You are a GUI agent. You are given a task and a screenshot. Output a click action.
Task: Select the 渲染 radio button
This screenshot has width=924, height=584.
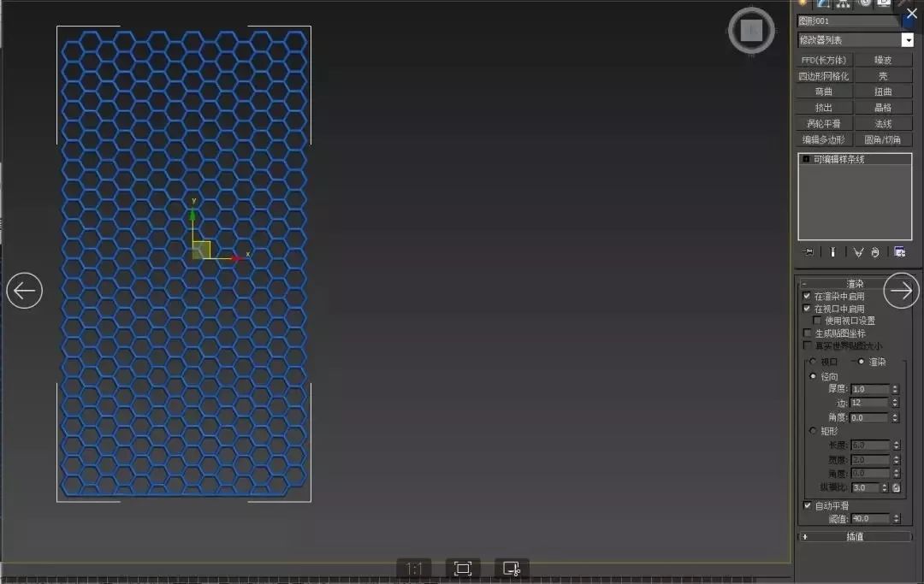(861, 362)
